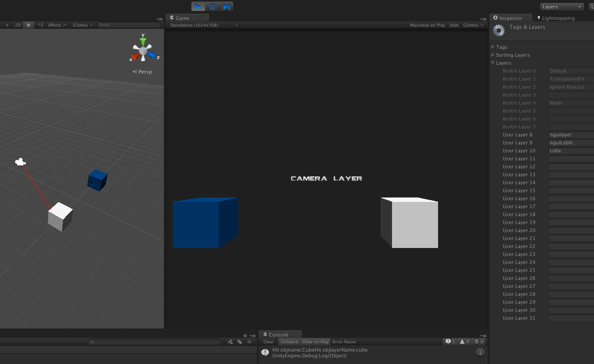Click the red X axis gizmo cone
The image size is (594, 364).
pos(136,56)
